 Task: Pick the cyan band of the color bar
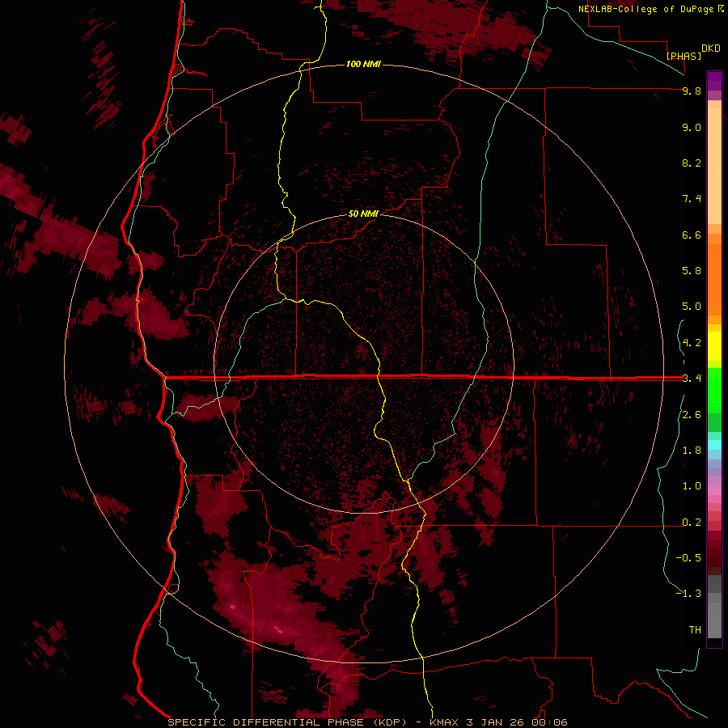pyautogui.click(x=714, y=444)
